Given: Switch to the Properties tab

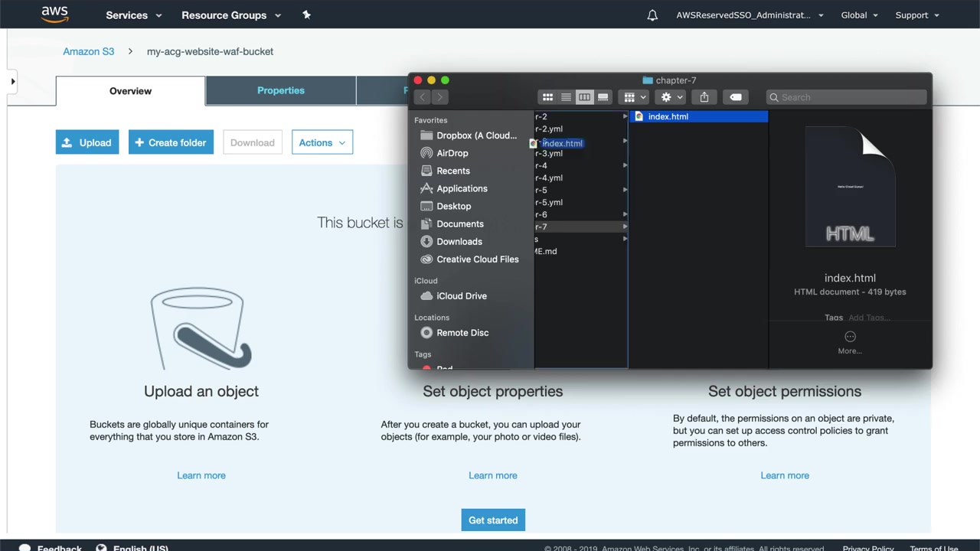Looking at the screenshot, I should pos(281,90).
